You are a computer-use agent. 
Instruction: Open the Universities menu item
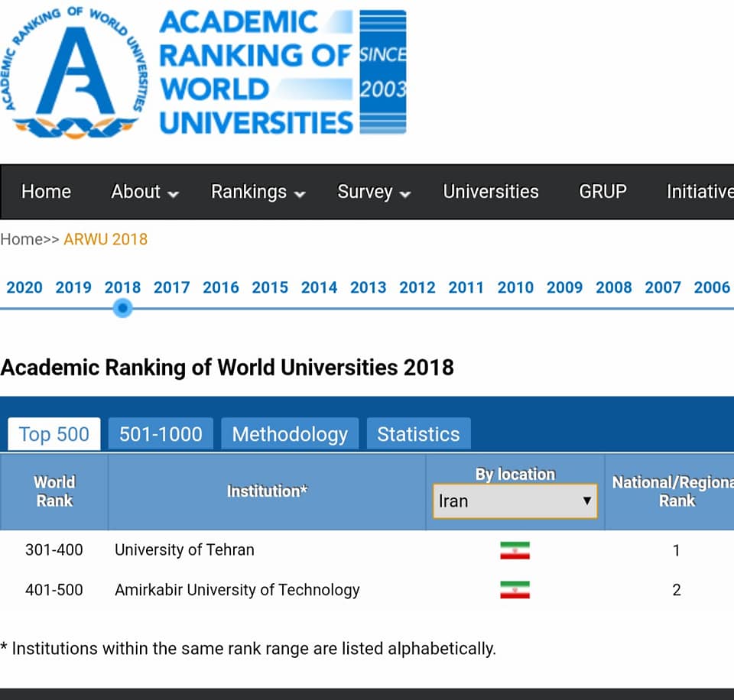[491, 191]
